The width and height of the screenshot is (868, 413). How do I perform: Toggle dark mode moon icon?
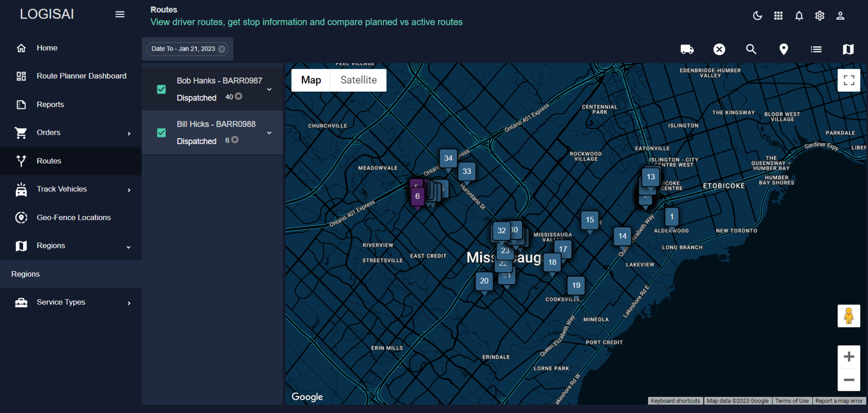coord(757,16)
